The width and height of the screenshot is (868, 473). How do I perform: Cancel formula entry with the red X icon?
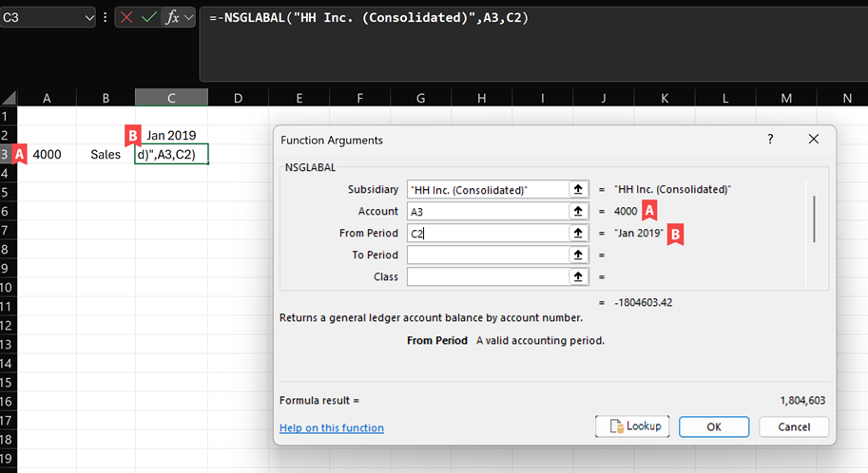click(126, 18)
